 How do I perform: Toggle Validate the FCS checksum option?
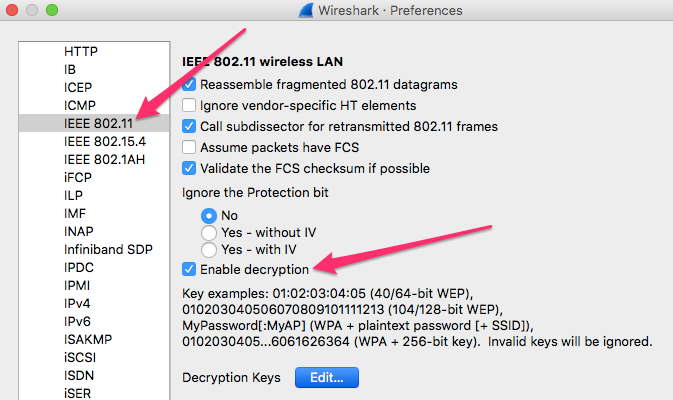[x=190, y=168]
